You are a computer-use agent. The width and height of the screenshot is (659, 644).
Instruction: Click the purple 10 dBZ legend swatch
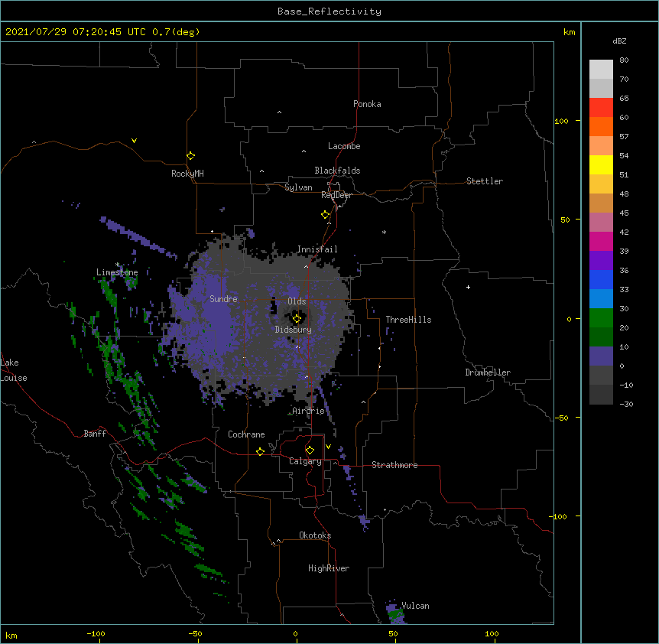coord(601,356)
